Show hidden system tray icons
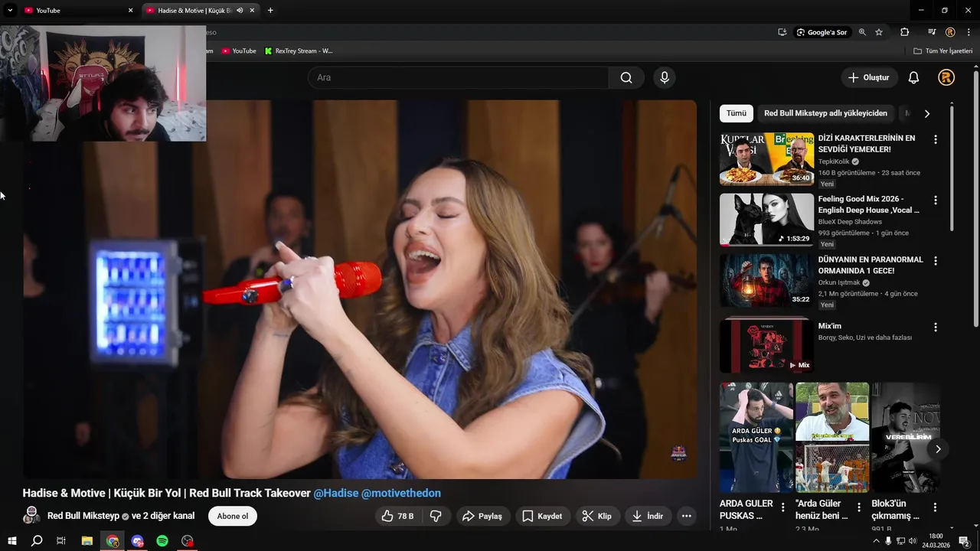Viewport: 980px width, 551px height. 876,541
